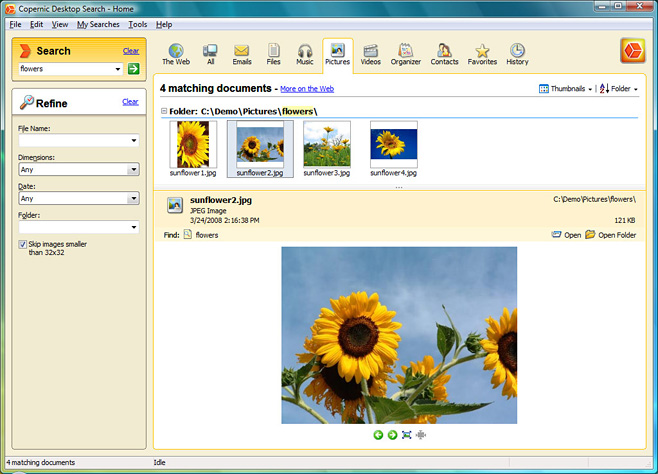Viewport: 658px width, 474px height.
Task: Click the Refine magnifier icon
Action: [x=26, y=102]
